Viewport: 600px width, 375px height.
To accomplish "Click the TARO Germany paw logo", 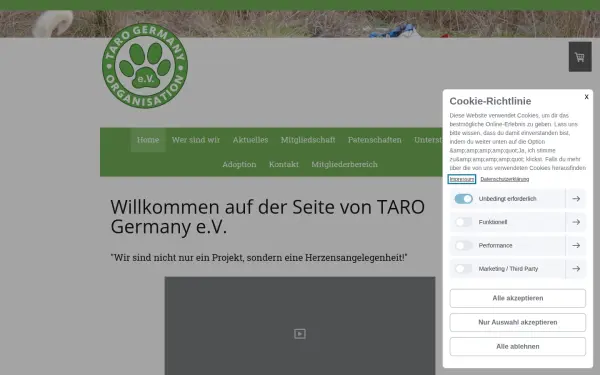I will [x=145, y=66].
